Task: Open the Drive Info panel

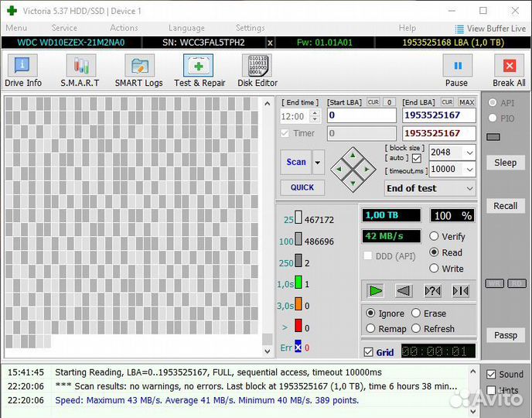Action: [x=23, y=71]
